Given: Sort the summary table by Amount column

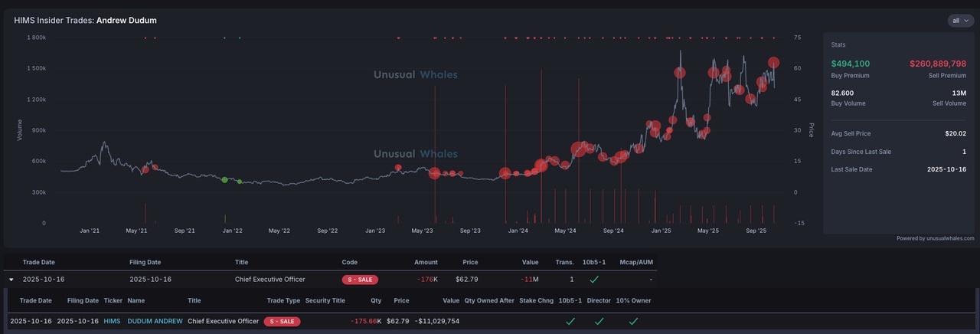Looking at the screenshot, I should pyautogui.click(x=426, y=262).
